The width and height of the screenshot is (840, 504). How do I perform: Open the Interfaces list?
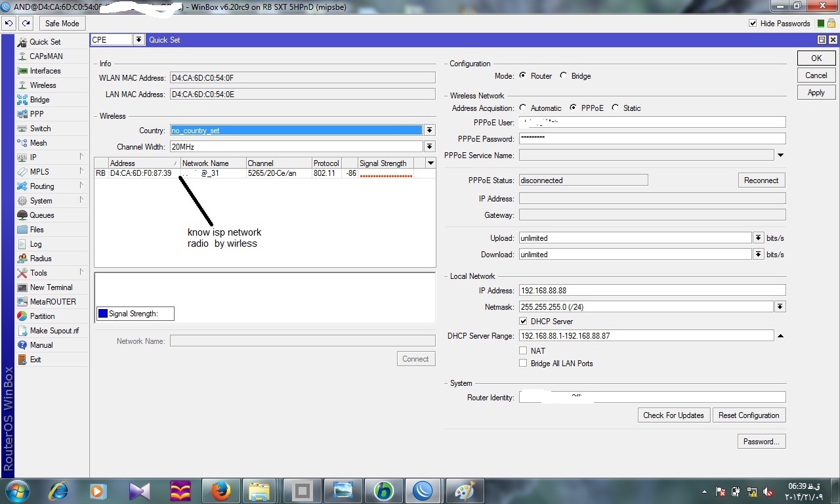45,71
